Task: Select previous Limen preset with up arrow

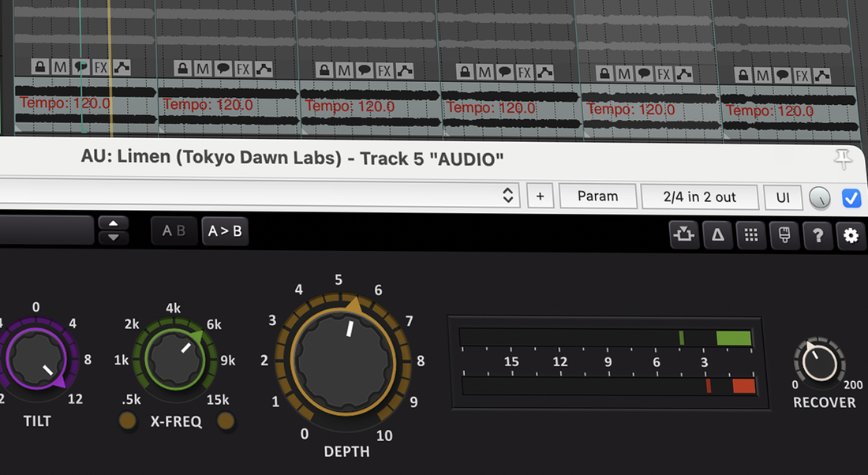Action: [114, 223]
